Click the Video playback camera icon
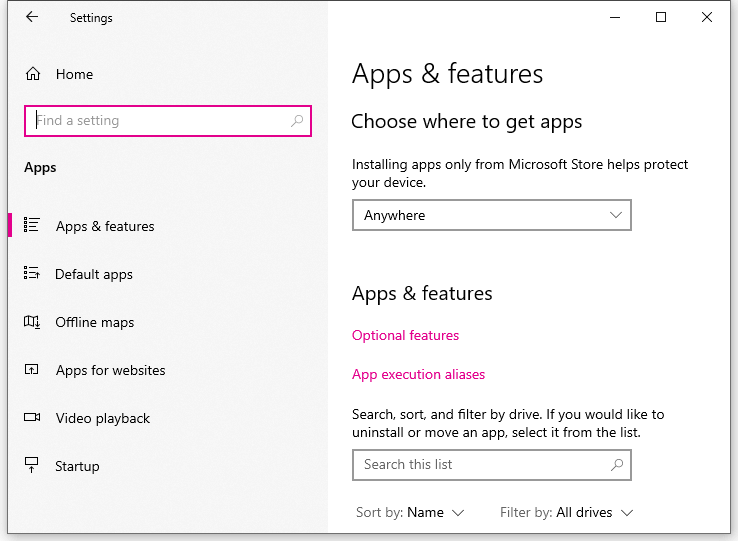The height and width of the screenshot is (541, 738). (32, 417)
